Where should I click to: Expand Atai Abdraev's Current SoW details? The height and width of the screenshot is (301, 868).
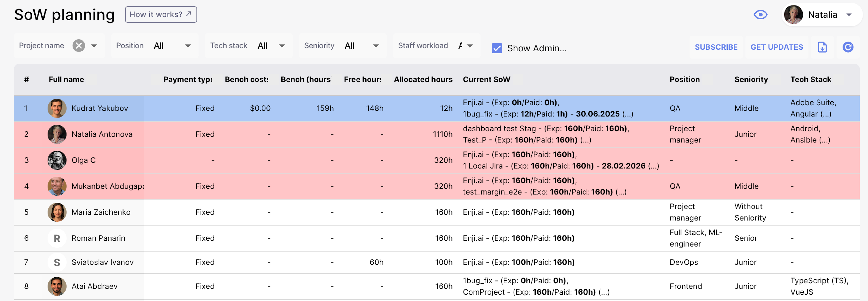pos(604,292)
